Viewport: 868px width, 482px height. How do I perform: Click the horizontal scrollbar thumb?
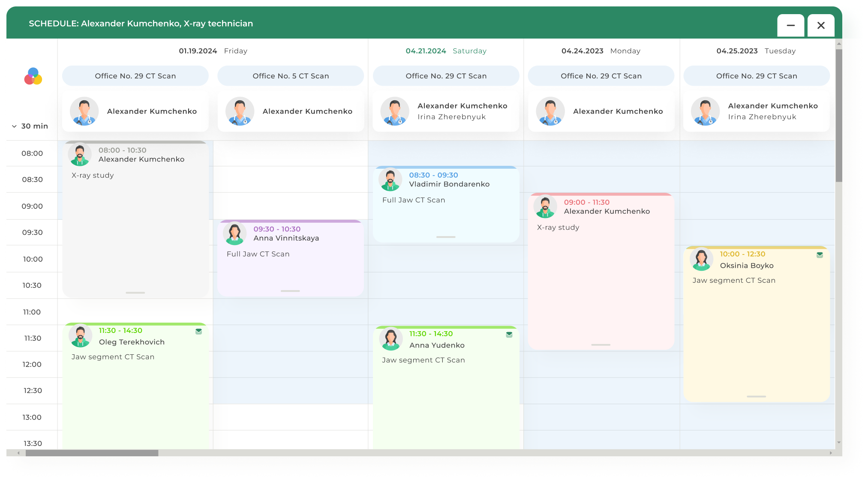click(x=92, y=453)
